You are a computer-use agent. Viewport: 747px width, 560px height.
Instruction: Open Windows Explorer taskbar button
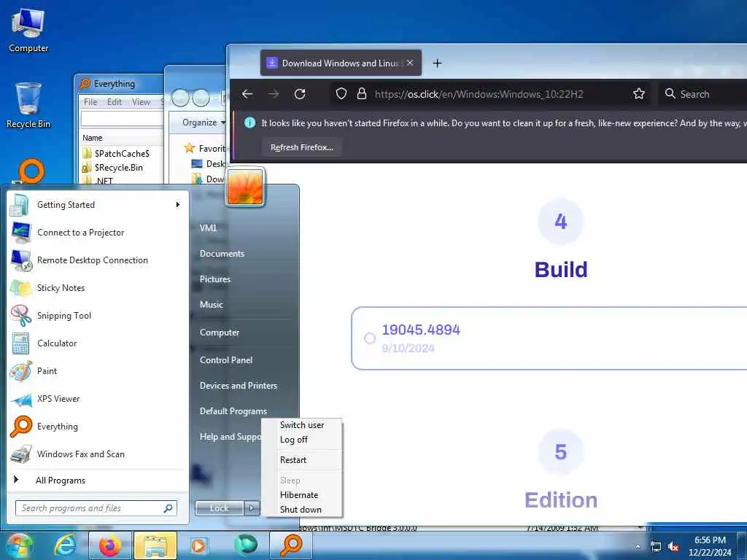point(155,545)
